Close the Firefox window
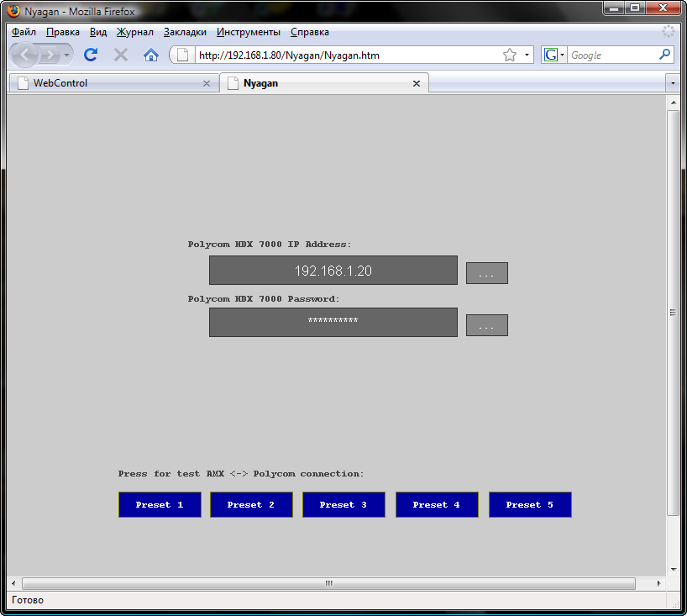Viewport: 687px width, 616px height. click(663, 8)
